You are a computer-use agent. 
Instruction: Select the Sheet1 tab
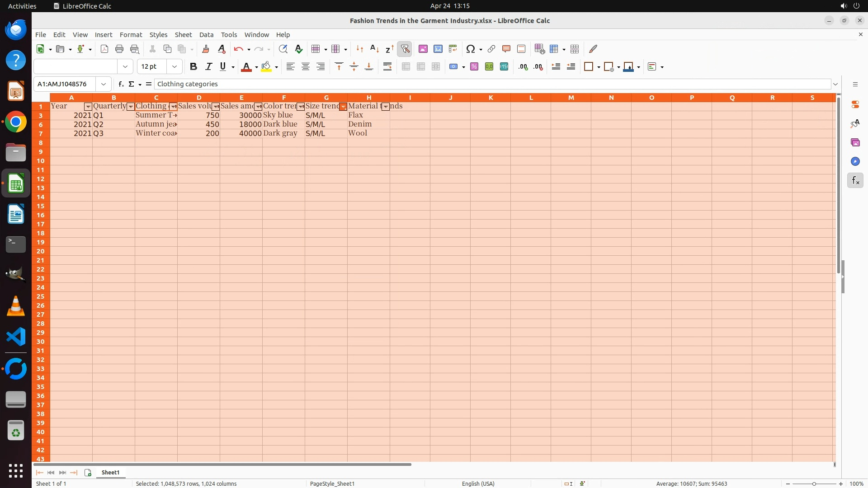(x=110, y=472)
